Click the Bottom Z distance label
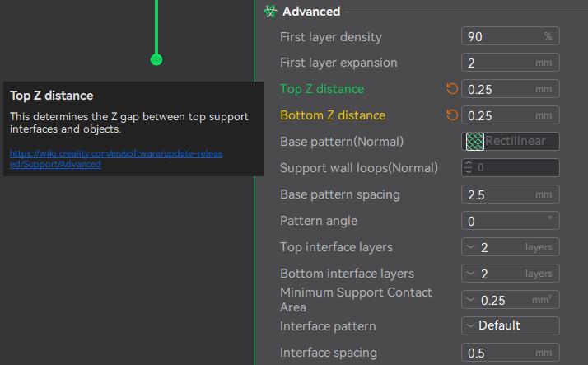 (x=333, y=115)
